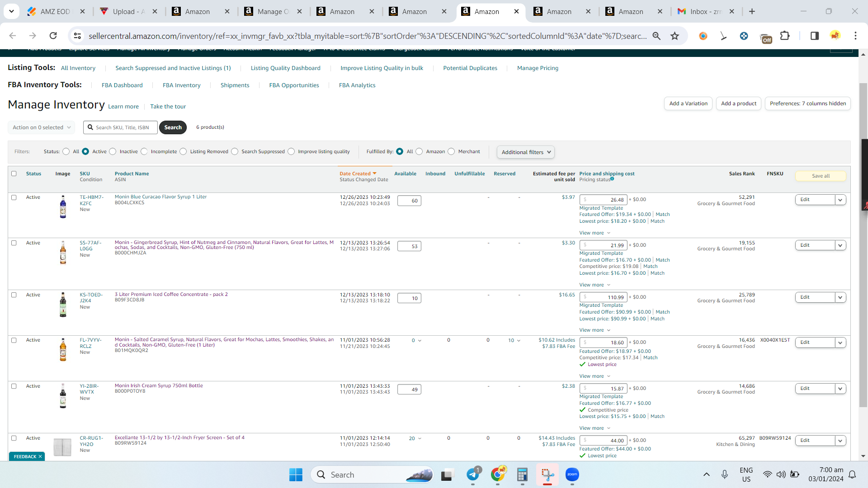Open Preferences: 7 columns hidden
This screenshot has height=488, width=868.
(808, 103)
